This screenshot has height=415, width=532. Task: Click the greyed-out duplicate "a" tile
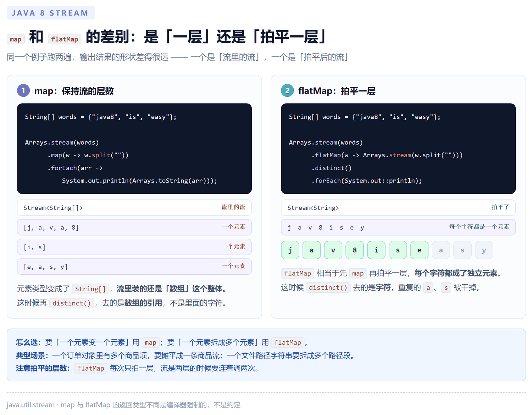tap(441, 250)
